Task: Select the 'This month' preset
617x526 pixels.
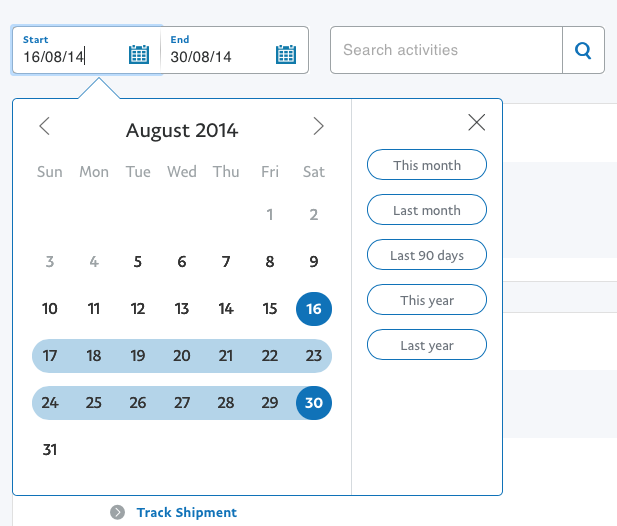Action: 427,165
